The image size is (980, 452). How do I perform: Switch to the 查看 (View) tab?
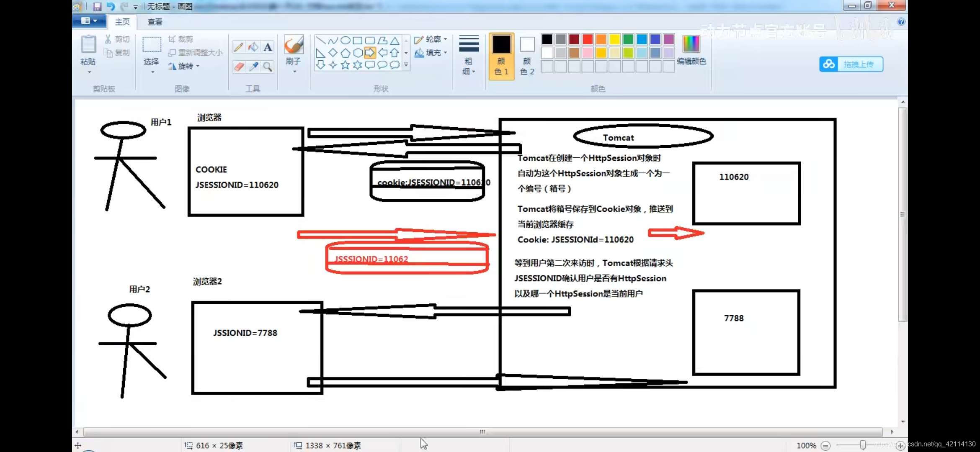click(x=155, y=22)
